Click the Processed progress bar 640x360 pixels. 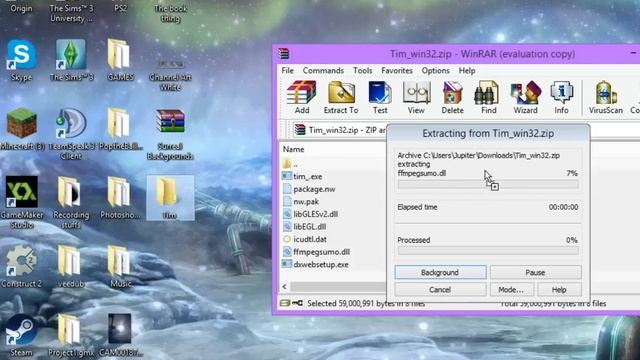488,250
